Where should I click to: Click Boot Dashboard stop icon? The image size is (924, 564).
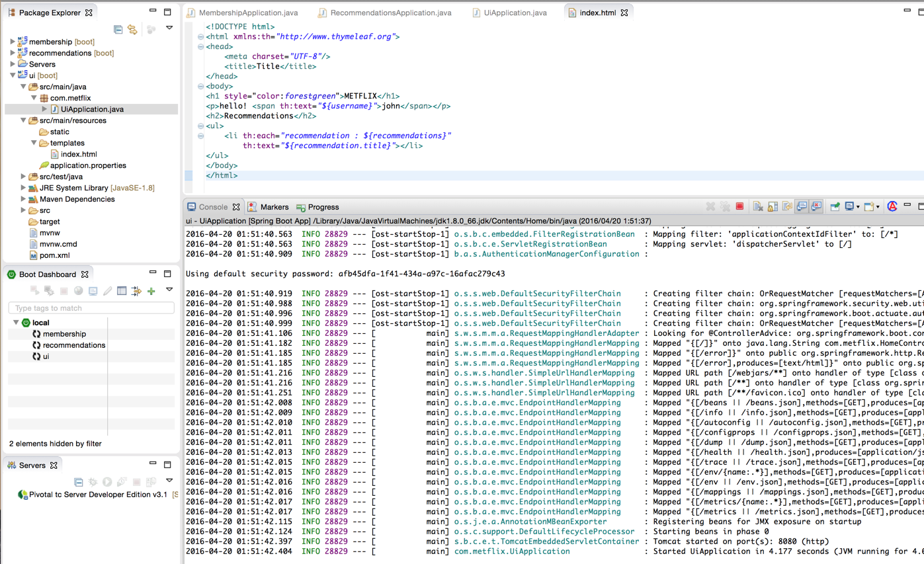click(x=63, y=291)
